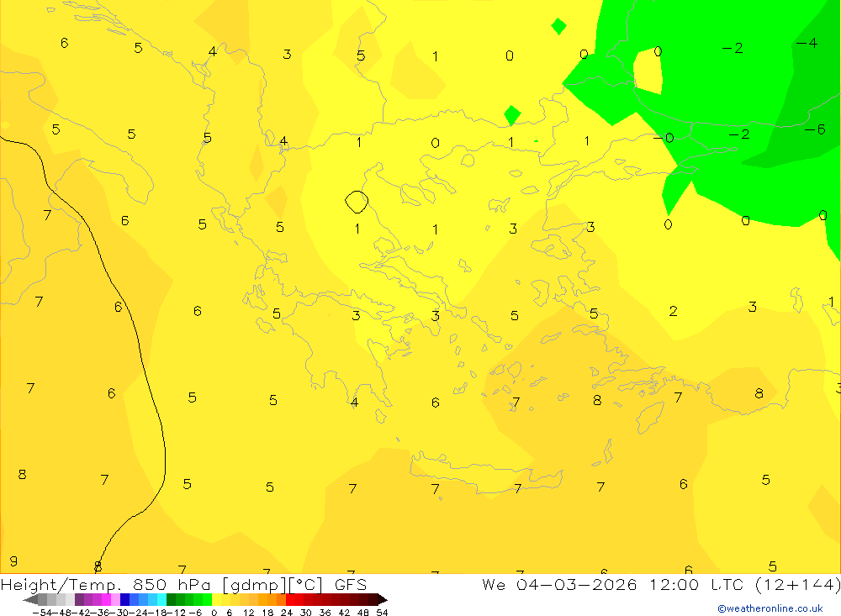Select the cyan swatch at legend -18
Screen dimensions: 841x616
point(161,599)
